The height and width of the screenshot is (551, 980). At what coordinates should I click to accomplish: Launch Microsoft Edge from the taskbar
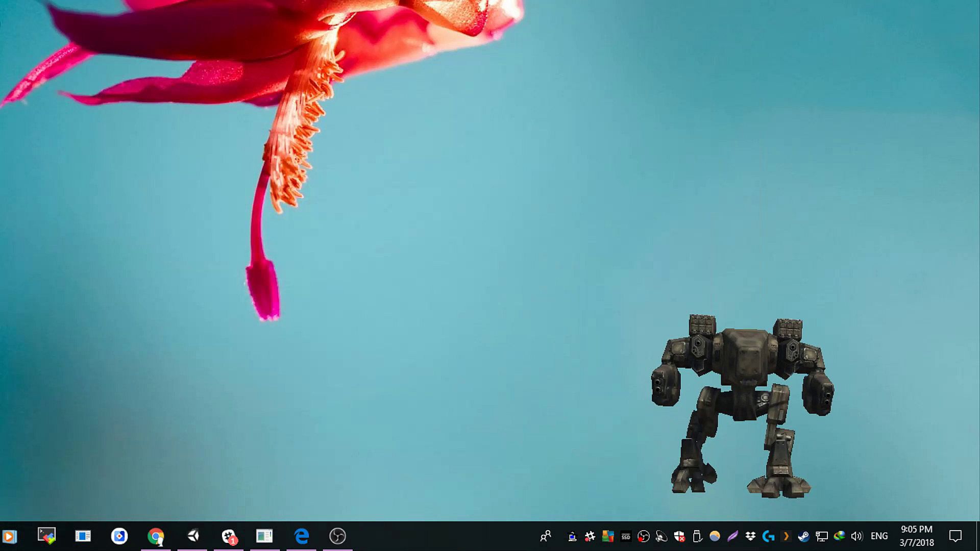(x=302, y=536)
